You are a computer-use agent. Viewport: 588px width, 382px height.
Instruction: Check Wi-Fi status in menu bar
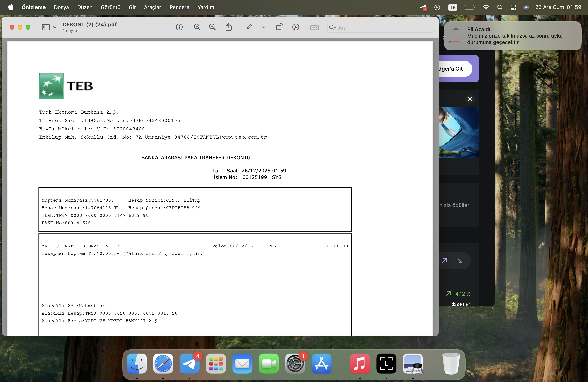coord(486,7)
